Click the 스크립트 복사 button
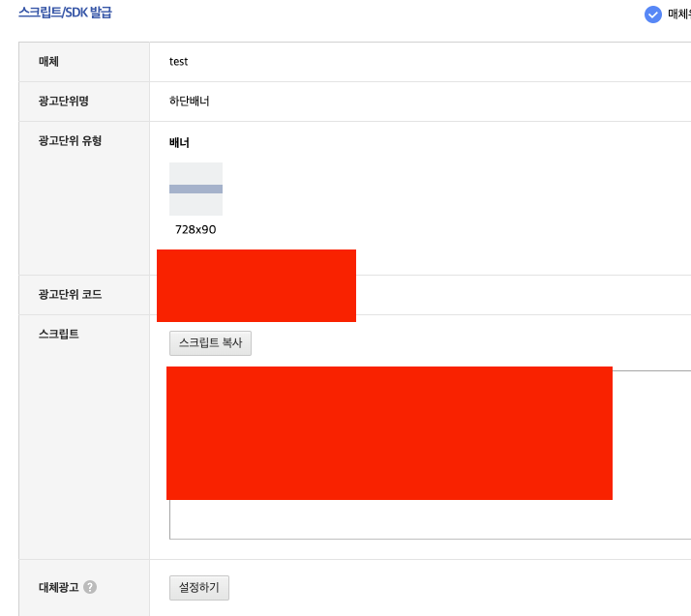 [x=210, y=343]
